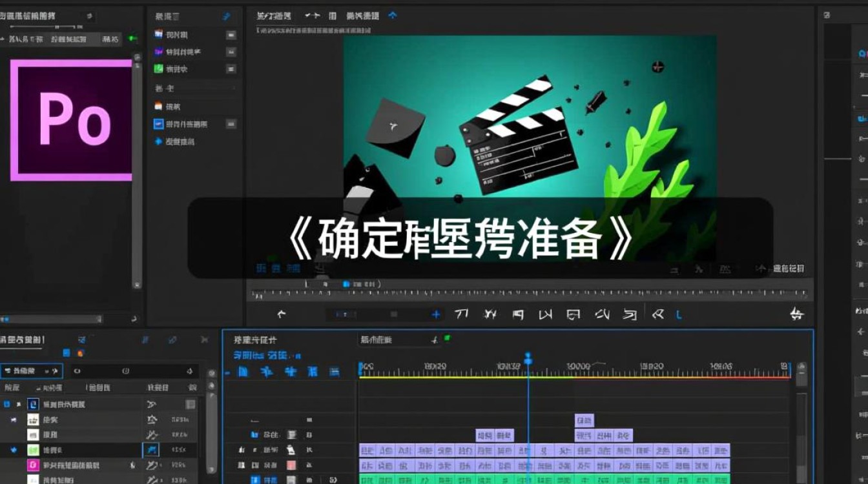Click the blue-highlighted icon in the green thumbnail row

[x=151, y=450]
